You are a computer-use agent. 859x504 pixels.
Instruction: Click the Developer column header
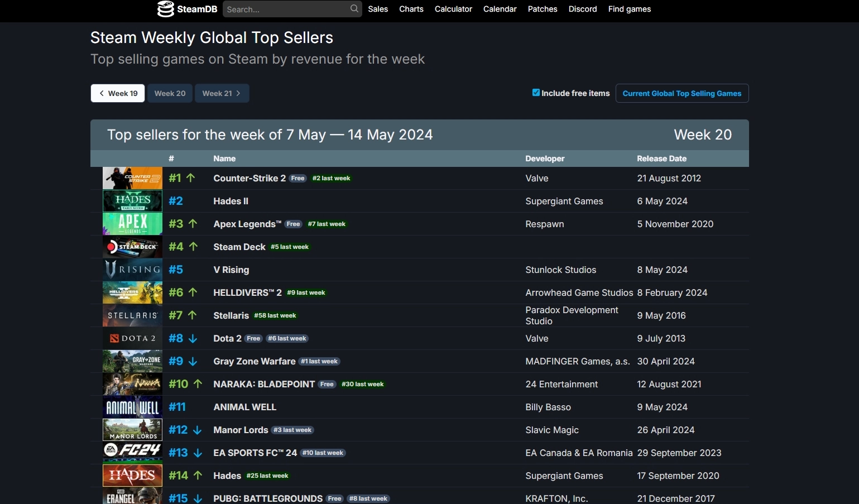coord(545,159)
